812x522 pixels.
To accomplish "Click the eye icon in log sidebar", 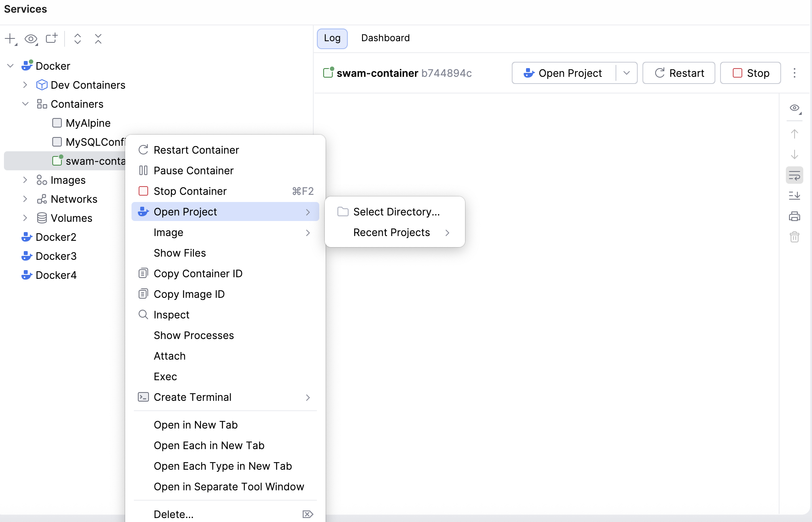I will (x=794, y=108).
